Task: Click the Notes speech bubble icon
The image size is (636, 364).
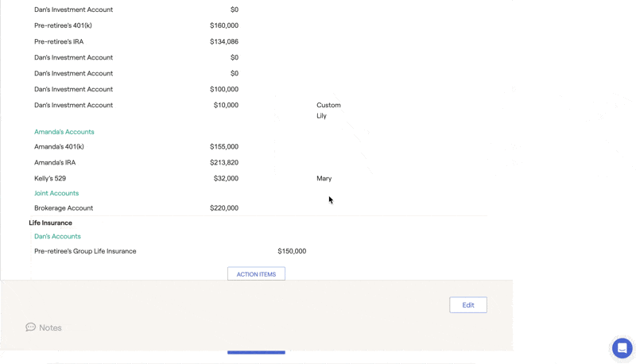Action: coord(30,327)
